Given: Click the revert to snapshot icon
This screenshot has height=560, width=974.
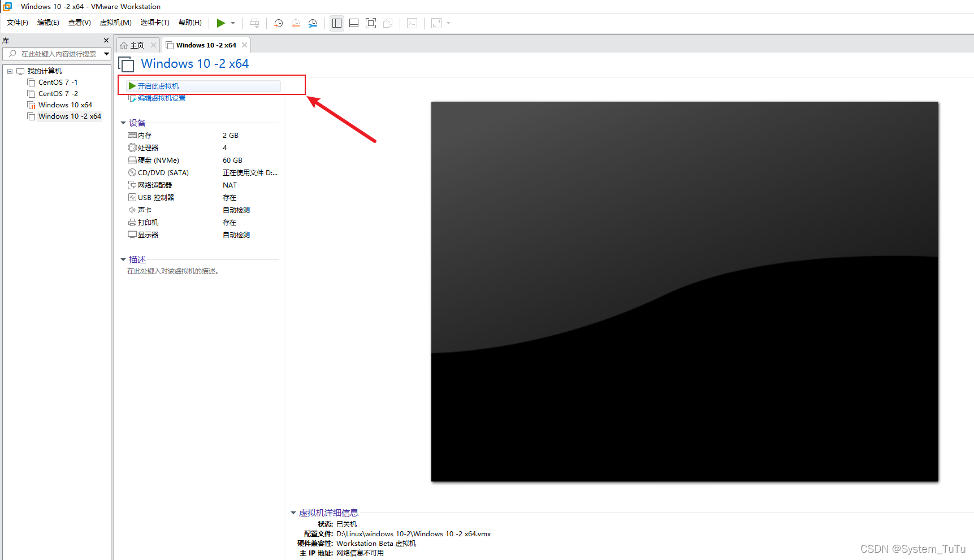Looking at the screenshot, I should pyautogui.click(x=296, y=23).
